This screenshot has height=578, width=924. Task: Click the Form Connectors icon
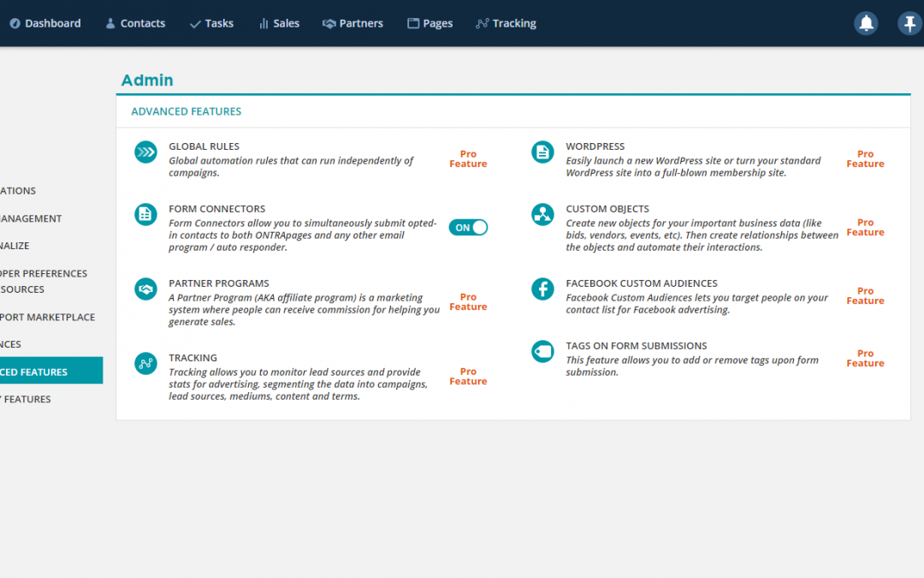click(x=145, y=214)
